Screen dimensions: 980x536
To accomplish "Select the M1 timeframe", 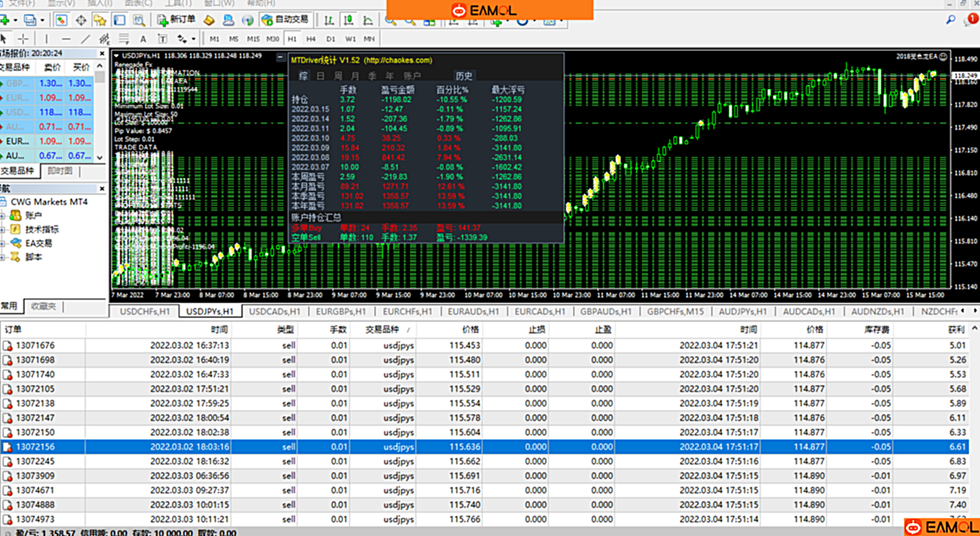I will pos(215,39).
